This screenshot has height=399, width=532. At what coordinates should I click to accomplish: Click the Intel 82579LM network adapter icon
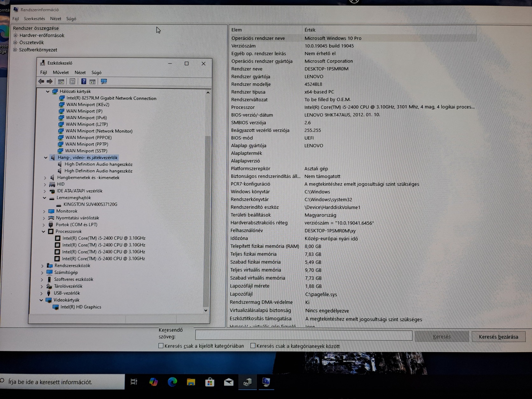62,98
